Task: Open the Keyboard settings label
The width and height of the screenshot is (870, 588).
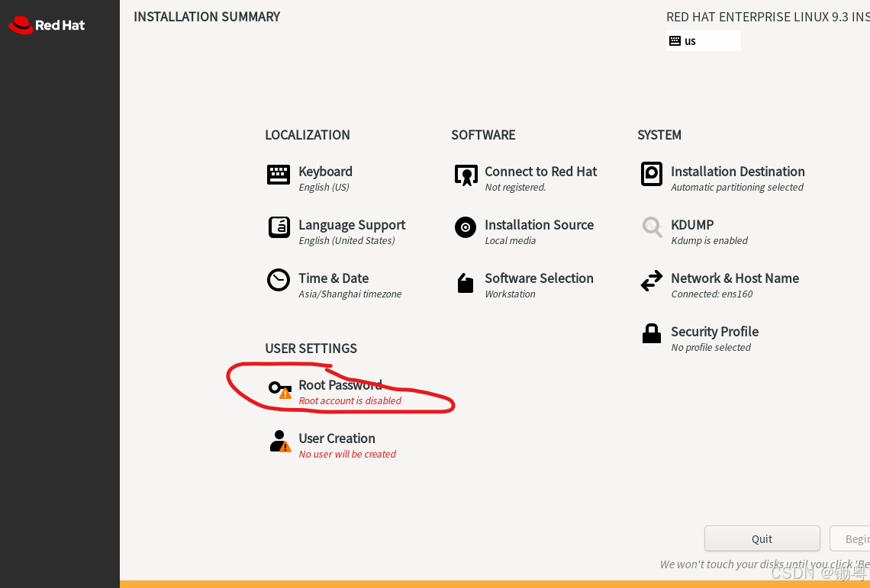Action: (x=325, y=172)
